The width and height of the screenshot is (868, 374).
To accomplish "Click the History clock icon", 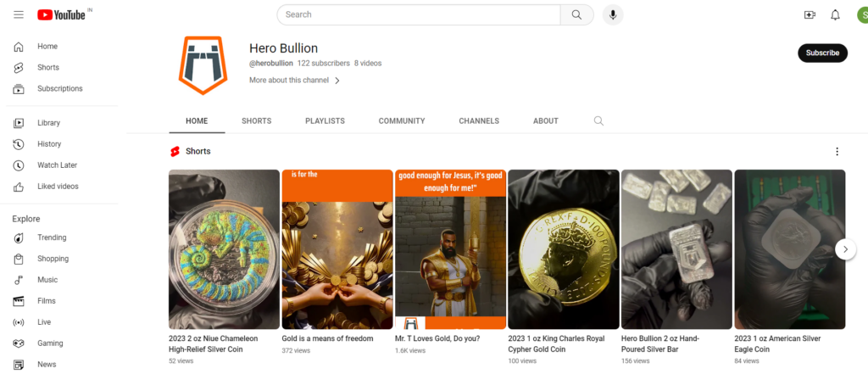I will [19, 144].
